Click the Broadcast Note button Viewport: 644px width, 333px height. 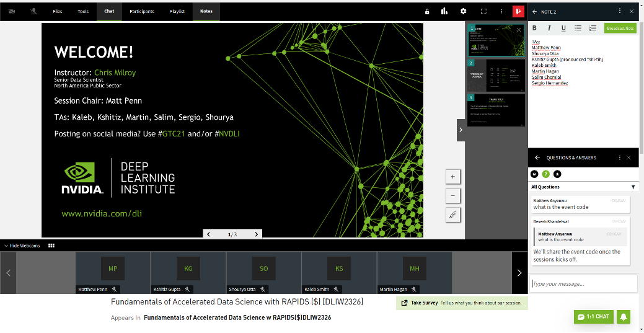pyautogui.click(x=620, y=28)
